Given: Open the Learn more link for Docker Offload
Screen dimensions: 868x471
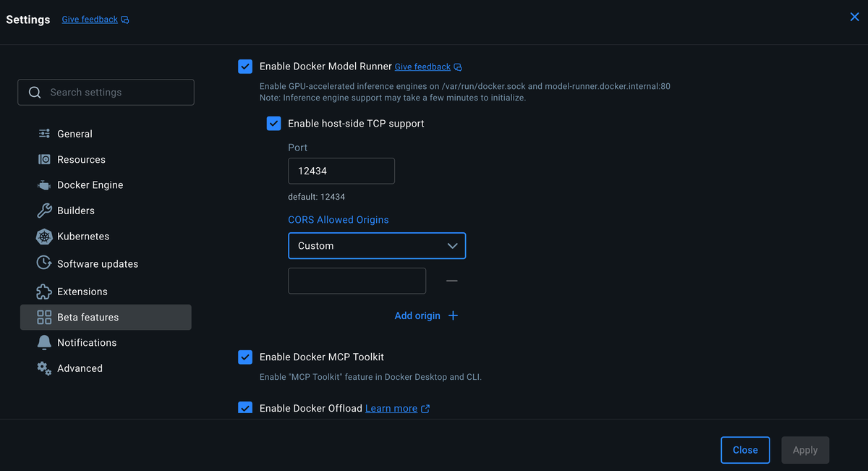Looking at the screenshot, I should (x=391, y=408).
